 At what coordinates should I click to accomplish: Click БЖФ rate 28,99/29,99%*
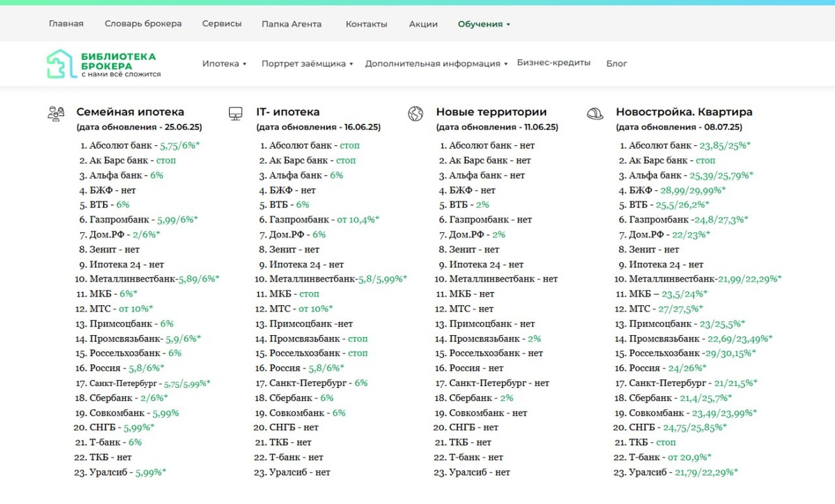(x=693, y=190)
